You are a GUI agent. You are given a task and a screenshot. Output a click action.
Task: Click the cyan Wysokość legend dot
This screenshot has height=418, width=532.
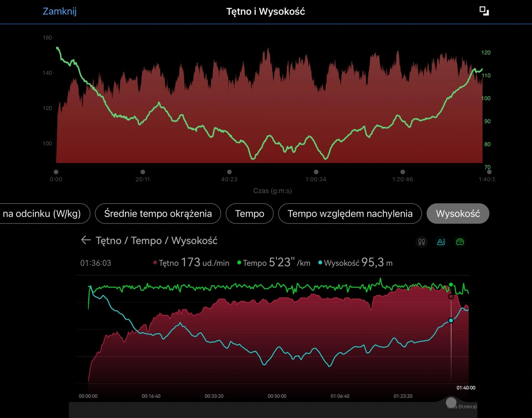320,263
